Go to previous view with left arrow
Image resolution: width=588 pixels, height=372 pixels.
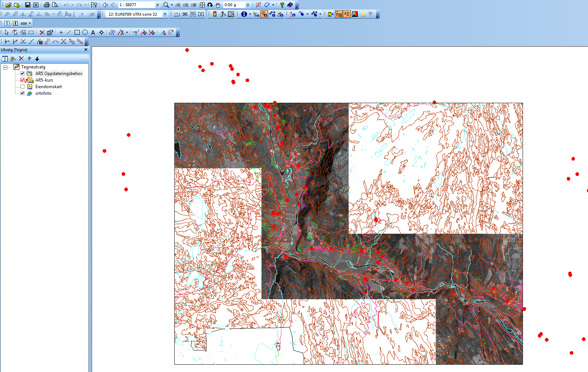pyautogui.click(x=105, y=5)
